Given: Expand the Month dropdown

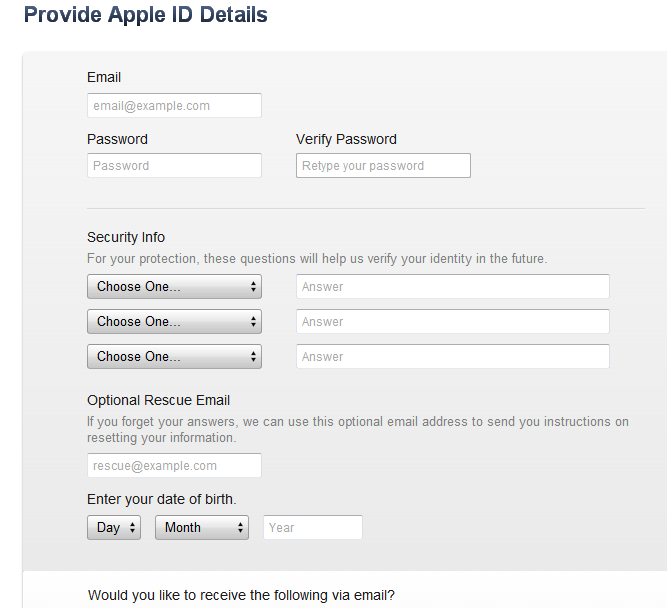Looking at the screenshot, I should (x=202, y=528).
